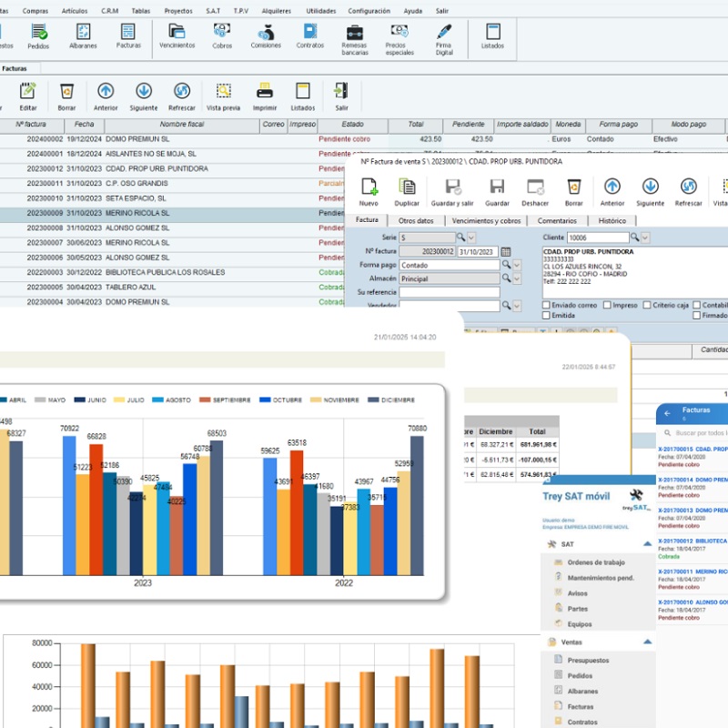Click back arrow in mobile Facturas header
Image resolution: width=728 pixels, height=728 pixels.
667,413
